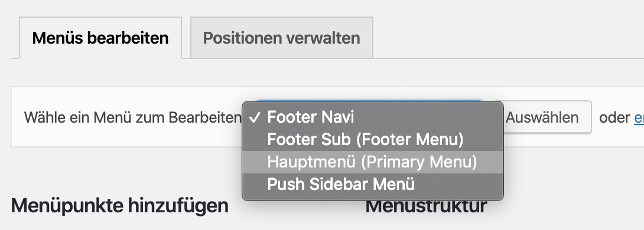Pick Push Sidebar Menü in the dropdown
Image resolution: width=644 pixels, height=230 pixels.
point(373,184)
